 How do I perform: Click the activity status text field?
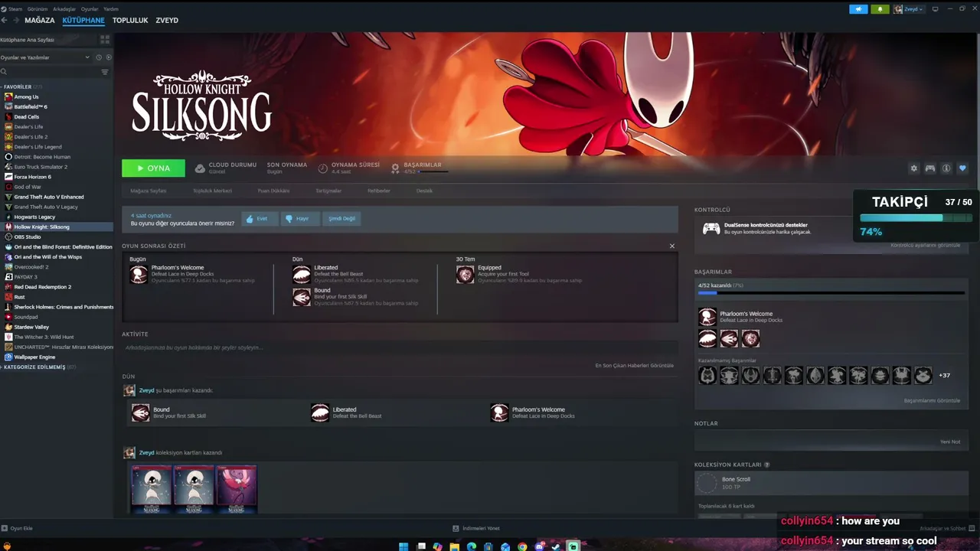click(399, 347)
